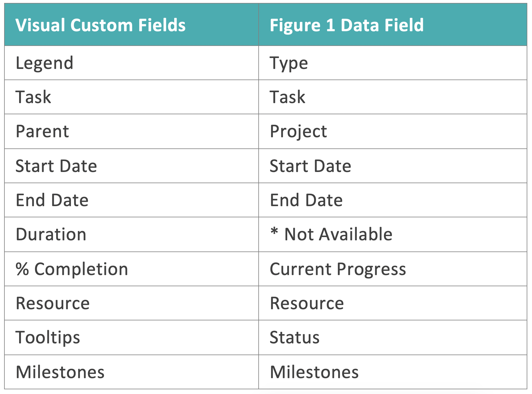Click the "Status" cell
Screen dimensions: 532x394
295,337
